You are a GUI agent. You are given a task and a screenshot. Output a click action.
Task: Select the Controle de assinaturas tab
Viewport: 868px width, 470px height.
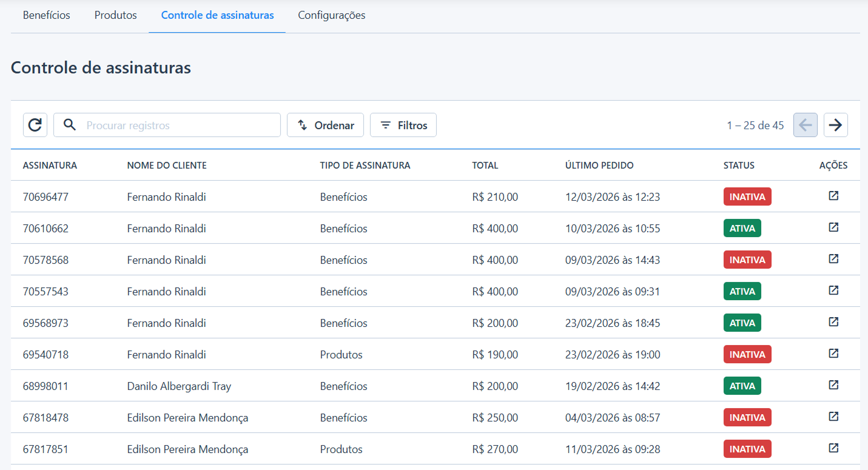217,15
